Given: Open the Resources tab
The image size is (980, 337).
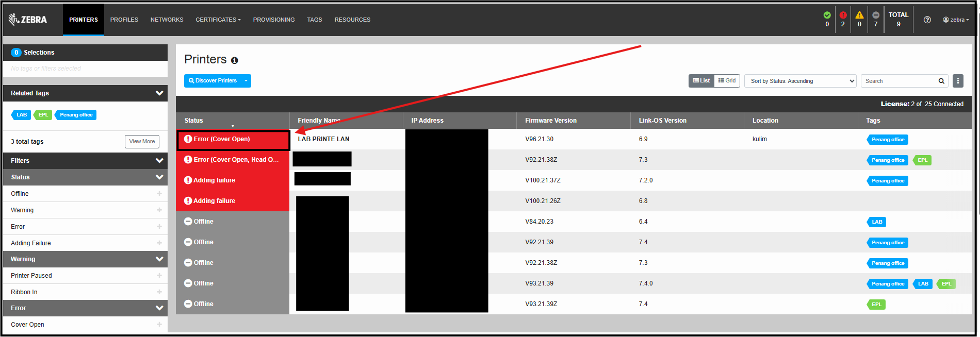Looking at the screenshot, I should (x=352, y=20).
